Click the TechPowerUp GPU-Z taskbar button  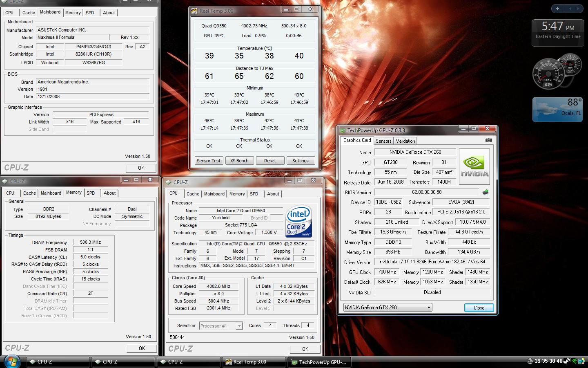pos(319,362)
